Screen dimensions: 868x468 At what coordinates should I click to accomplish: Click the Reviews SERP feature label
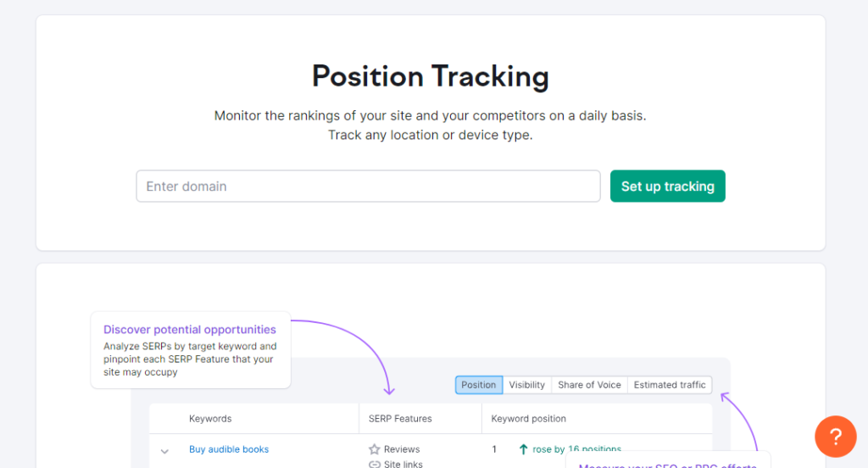[x=402, y=449]
